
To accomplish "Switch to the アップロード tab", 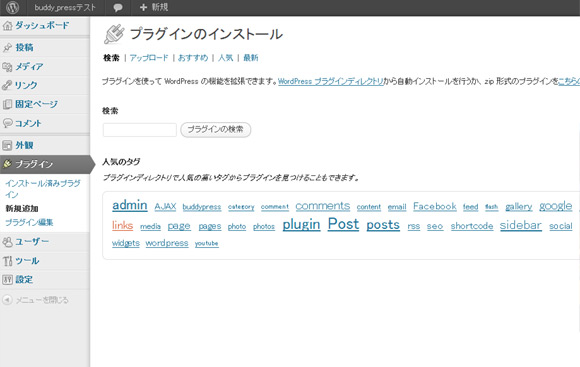I will pos(149,58).
